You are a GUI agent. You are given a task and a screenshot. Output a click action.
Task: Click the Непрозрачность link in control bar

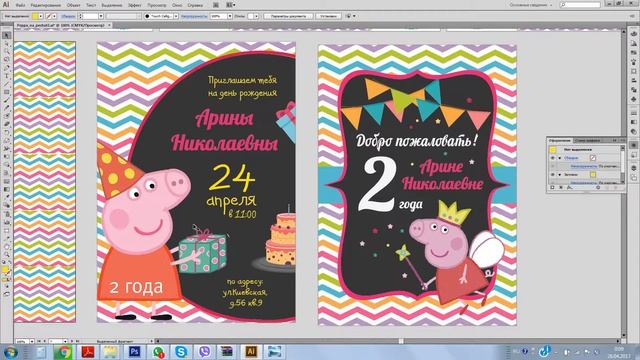(x=194, y=16)
